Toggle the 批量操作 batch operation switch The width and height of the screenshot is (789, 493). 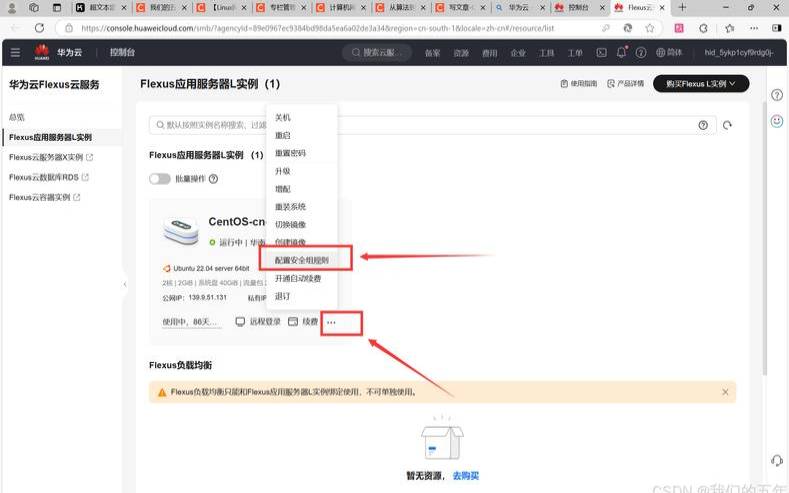click(x=160, y=179)
